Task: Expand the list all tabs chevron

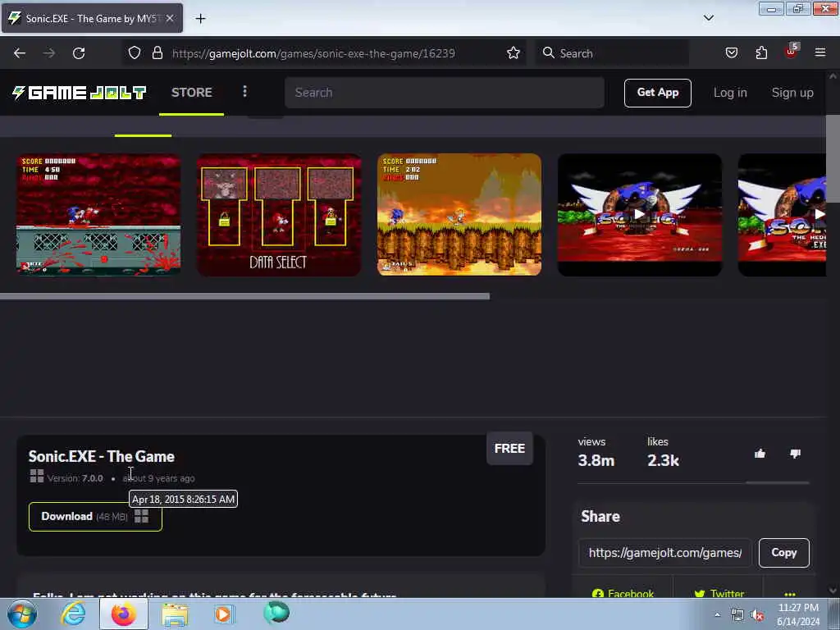Action: tap(708, 18)
